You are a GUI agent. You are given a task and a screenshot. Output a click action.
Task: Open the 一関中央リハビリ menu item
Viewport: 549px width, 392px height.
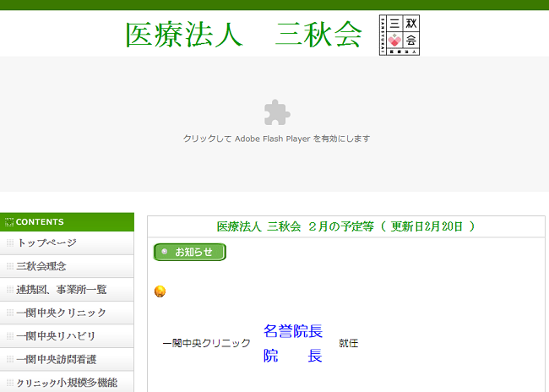pyautogui.click(x=67, y=336)
